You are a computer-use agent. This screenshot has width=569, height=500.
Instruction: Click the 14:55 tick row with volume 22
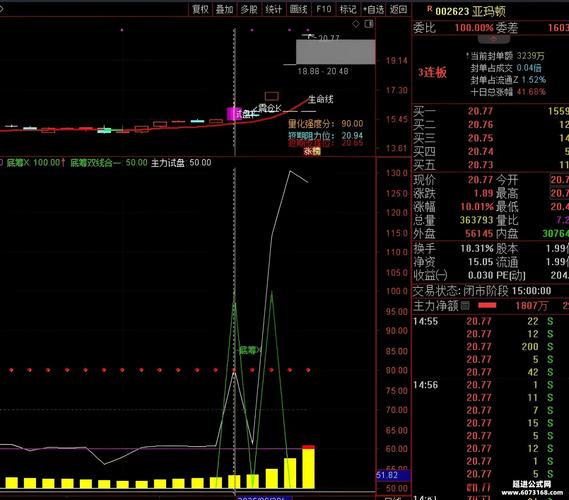pos(491,321)
